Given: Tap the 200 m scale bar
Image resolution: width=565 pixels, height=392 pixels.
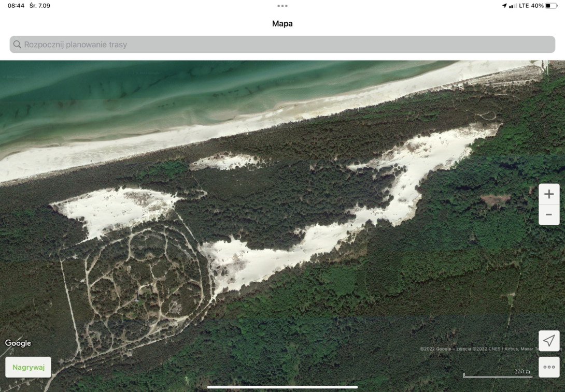Looking at the screenshot, I should 498,374.
